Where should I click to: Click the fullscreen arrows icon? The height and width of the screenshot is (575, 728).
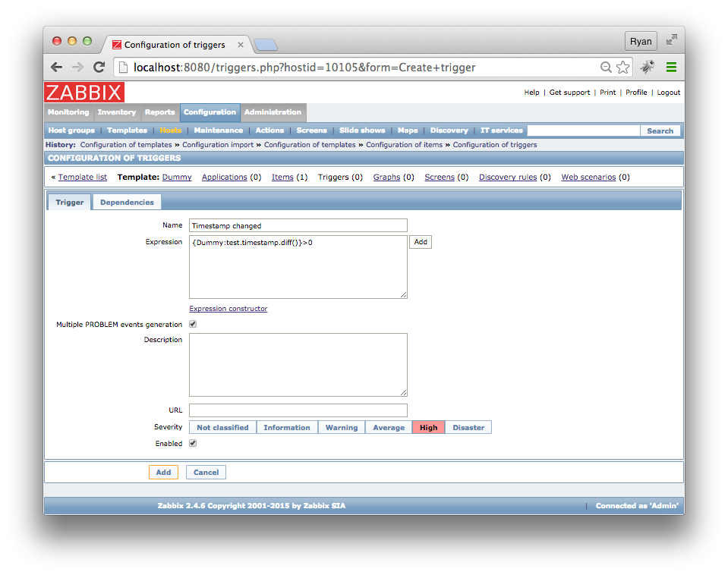tap(671, 40)
